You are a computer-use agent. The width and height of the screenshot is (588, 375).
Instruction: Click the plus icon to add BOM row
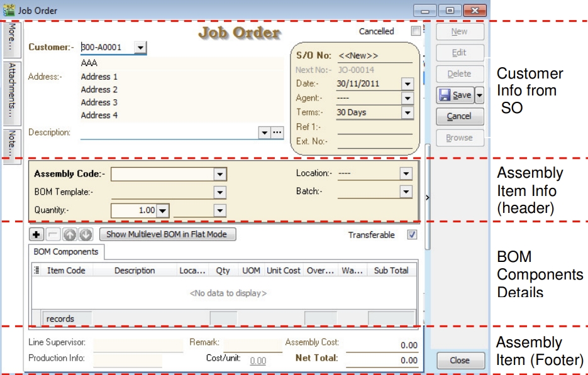tap(36, 235)
